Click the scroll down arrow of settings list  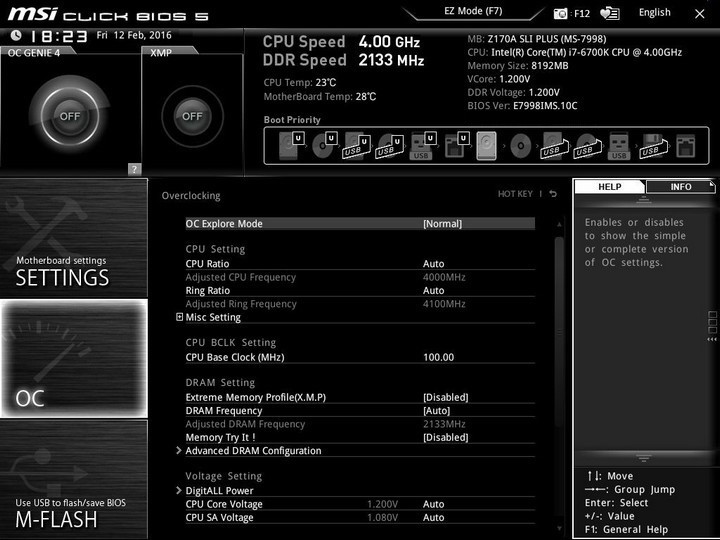pyautogui.click(x=559, y=529)
